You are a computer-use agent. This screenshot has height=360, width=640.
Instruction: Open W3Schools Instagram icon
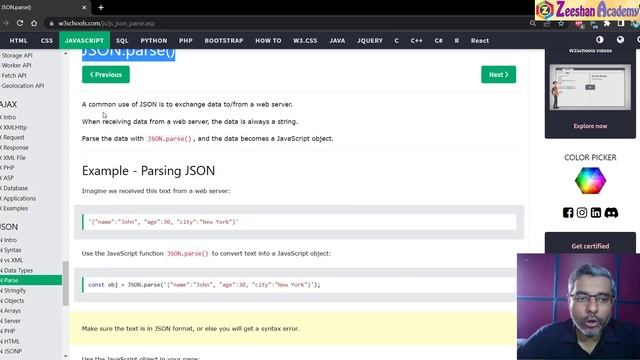point(582,213)
